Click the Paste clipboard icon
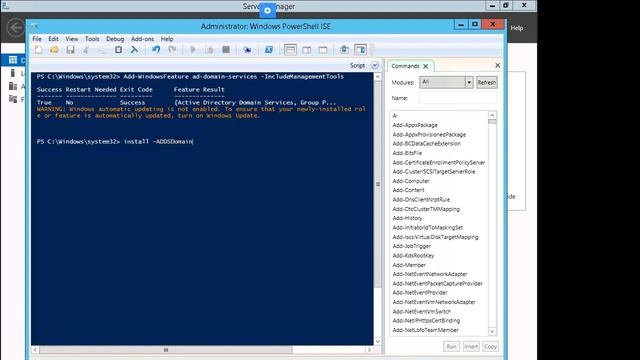 click(x=118, y=50)
